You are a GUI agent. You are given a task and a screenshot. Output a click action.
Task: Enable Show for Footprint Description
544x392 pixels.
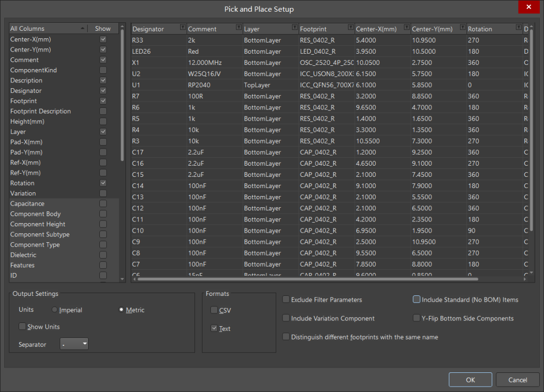click(103, 111)
